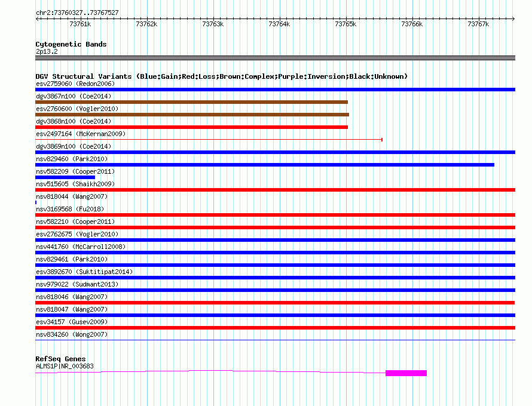The image size is (532, 406).
Task: Click the nsv3169568 (Fu2018) label
Action: point(70,209)
